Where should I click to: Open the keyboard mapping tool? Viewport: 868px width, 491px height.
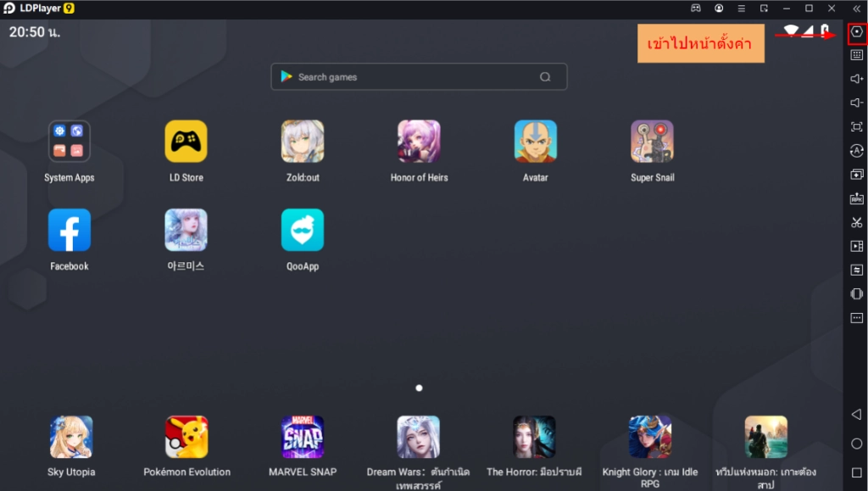click(x=856, y=55)
